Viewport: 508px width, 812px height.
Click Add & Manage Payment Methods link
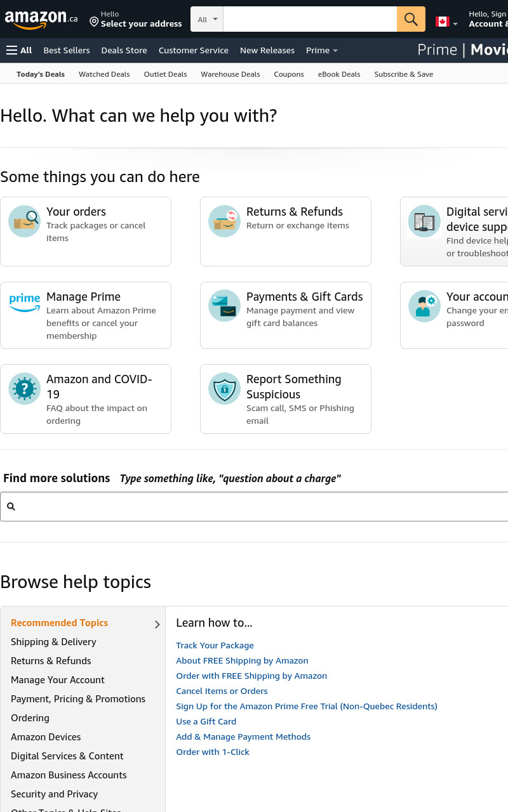(243, 737)
